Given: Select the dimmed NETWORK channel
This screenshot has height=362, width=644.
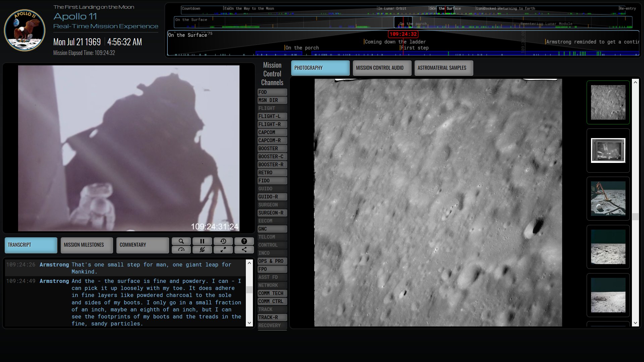Looking at the screenshot, I should click(272, 285).
